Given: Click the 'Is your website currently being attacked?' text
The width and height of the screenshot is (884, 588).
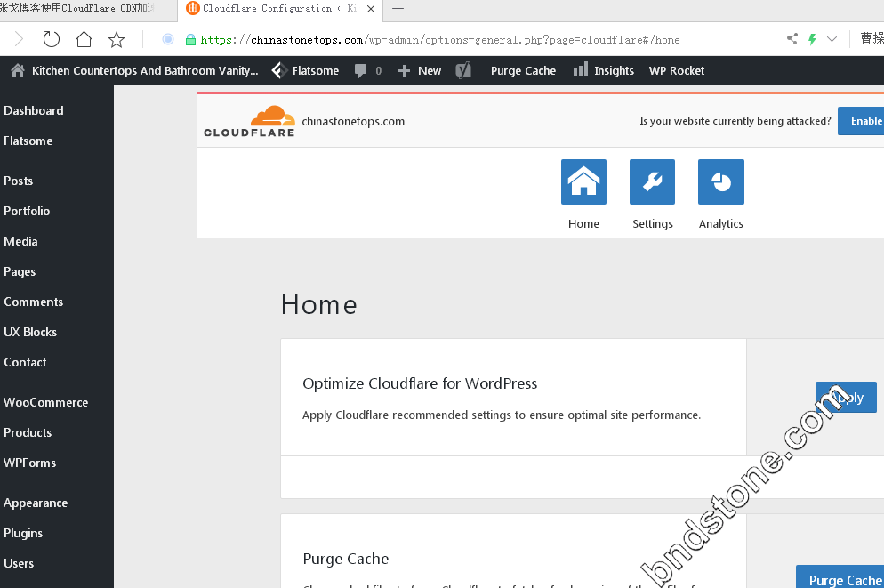Looking at the screenshot, I should (735, 121).
